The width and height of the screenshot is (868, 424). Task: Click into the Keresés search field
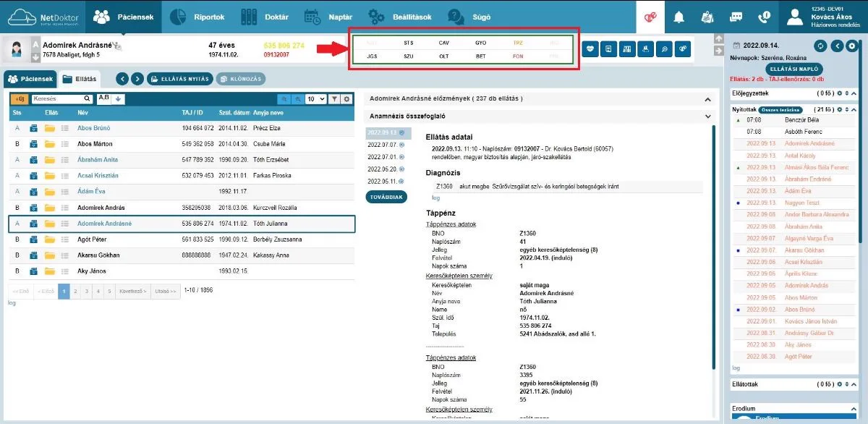click(x=62, y=98)
